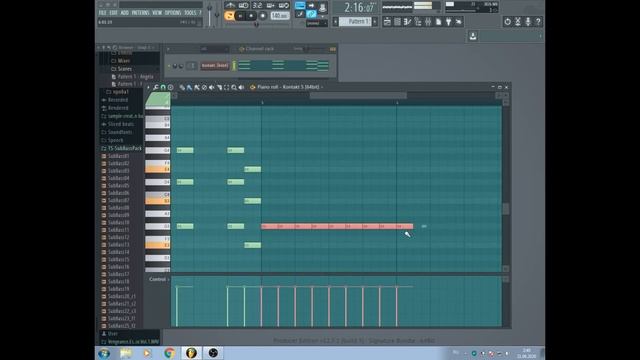Image resolution: width=640 pixels, height=360 pixels.
Task: Click the speaker Playback tool in piano roll toolbar
Action: 241,87
